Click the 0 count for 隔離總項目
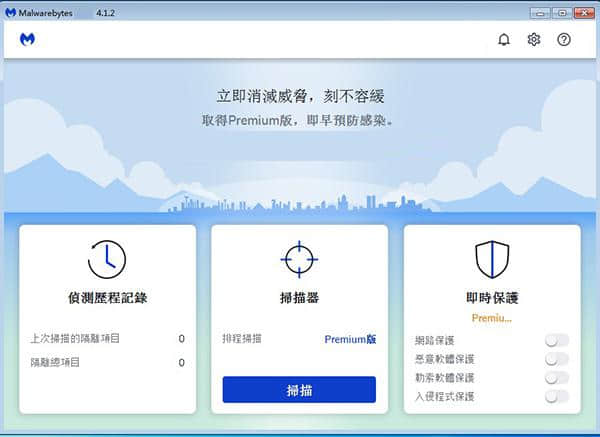The width and height of the screenshot is (600, 437). pyautogui.click(x=181, y=362)
